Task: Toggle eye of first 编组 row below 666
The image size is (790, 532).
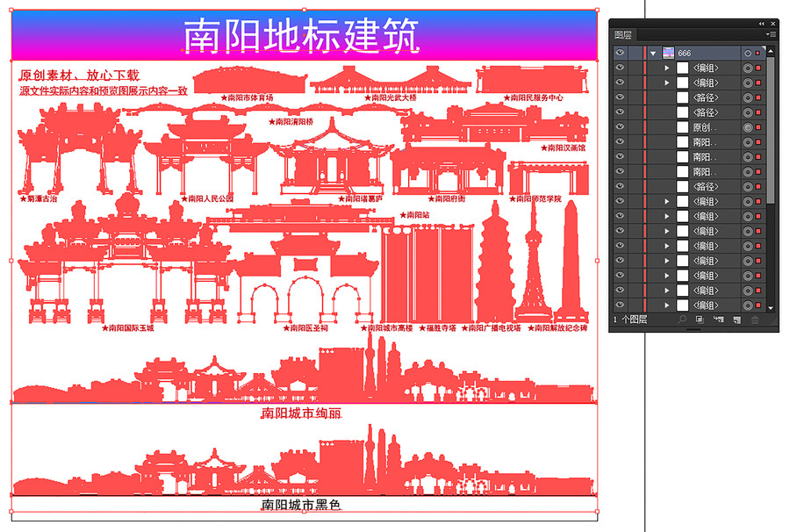Action: pyautogui.click(x=620, y=67)
